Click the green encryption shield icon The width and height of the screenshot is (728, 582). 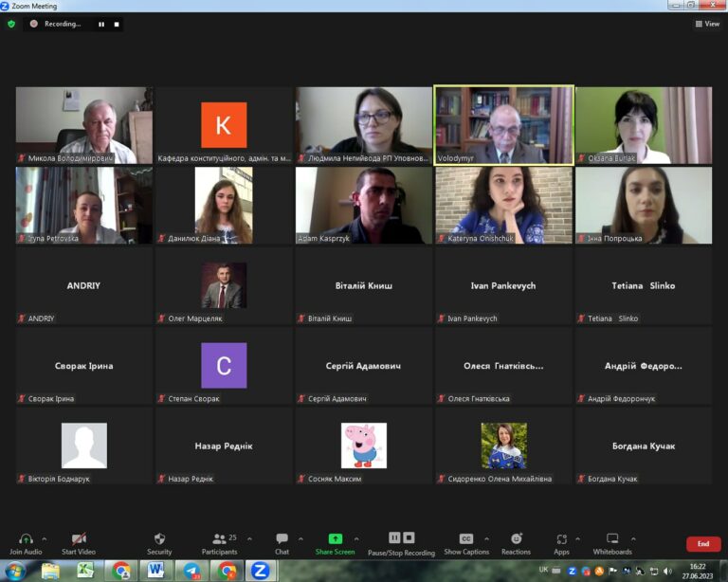(11, 24)
